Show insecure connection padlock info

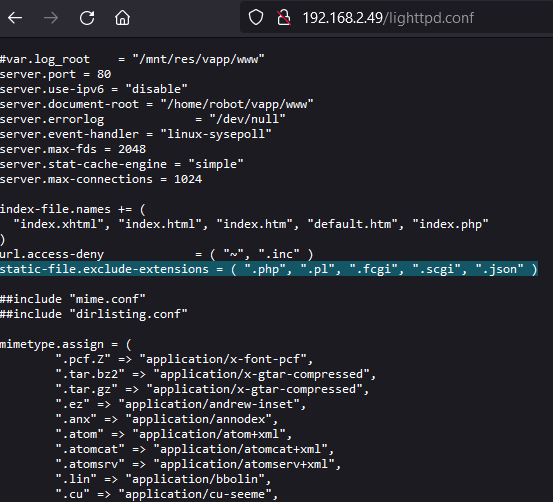[x=284, y=17]
